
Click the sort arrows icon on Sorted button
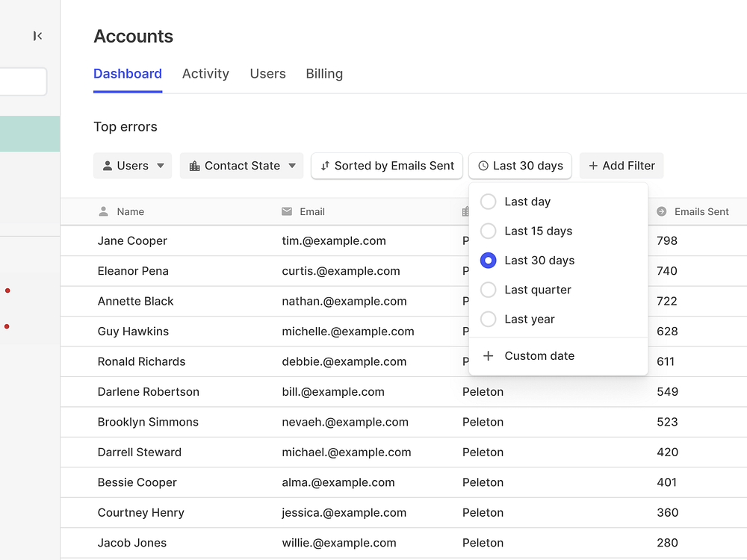tap(325, 166)
